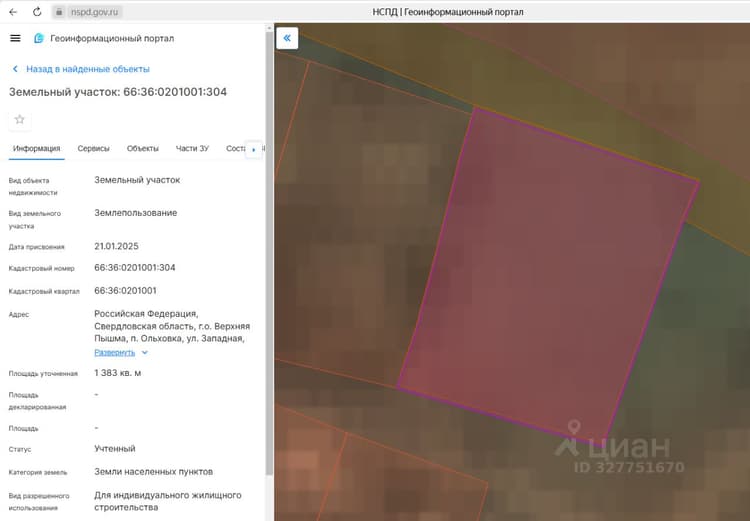Click the Развернуть link under the address
Image resolution: width=750 pixels, height=521 pixels.
coord(114,353)
